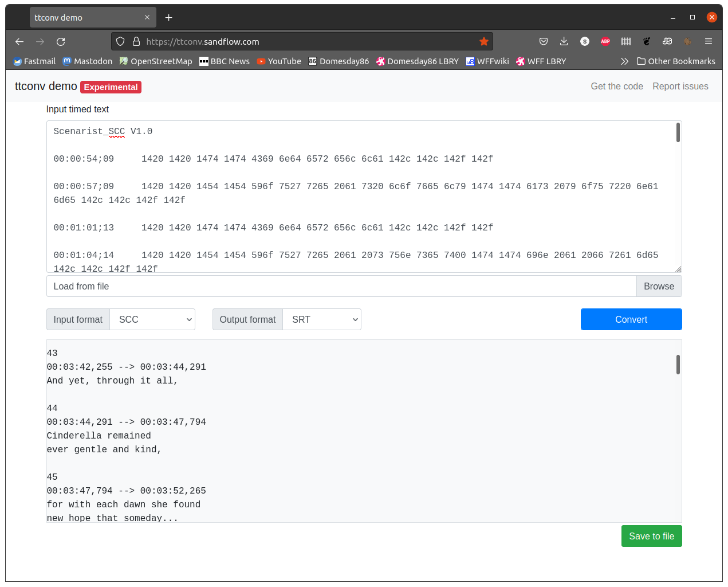This screenshot has height=587, width=728.
Task: Click the orange bookmark star icon
Action: [483, 41]
